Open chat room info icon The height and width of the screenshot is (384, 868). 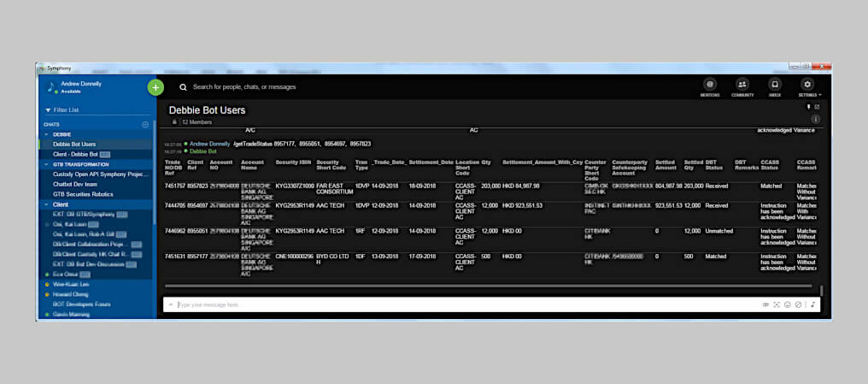tap(815, 119)
